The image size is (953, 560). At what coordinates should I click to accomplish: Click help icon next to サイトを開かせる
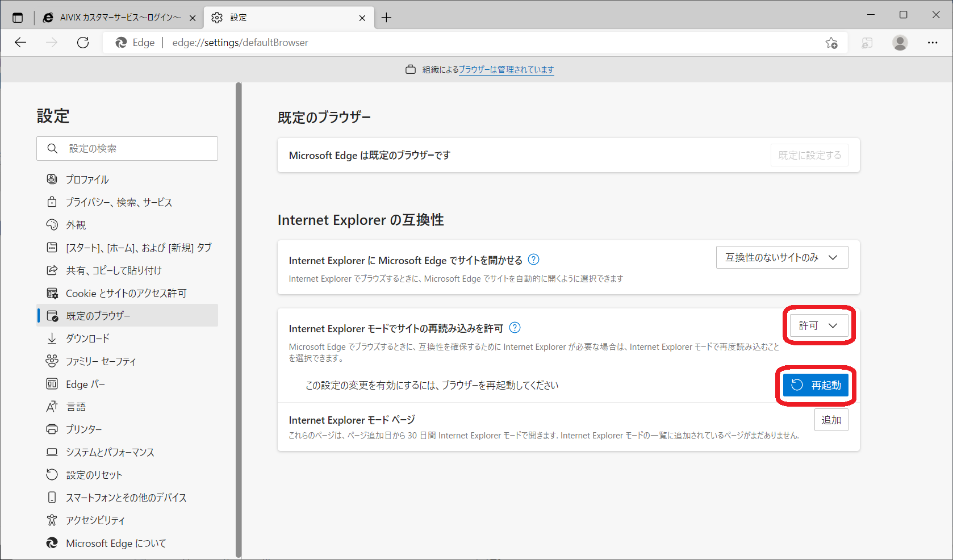click(533, 260)
